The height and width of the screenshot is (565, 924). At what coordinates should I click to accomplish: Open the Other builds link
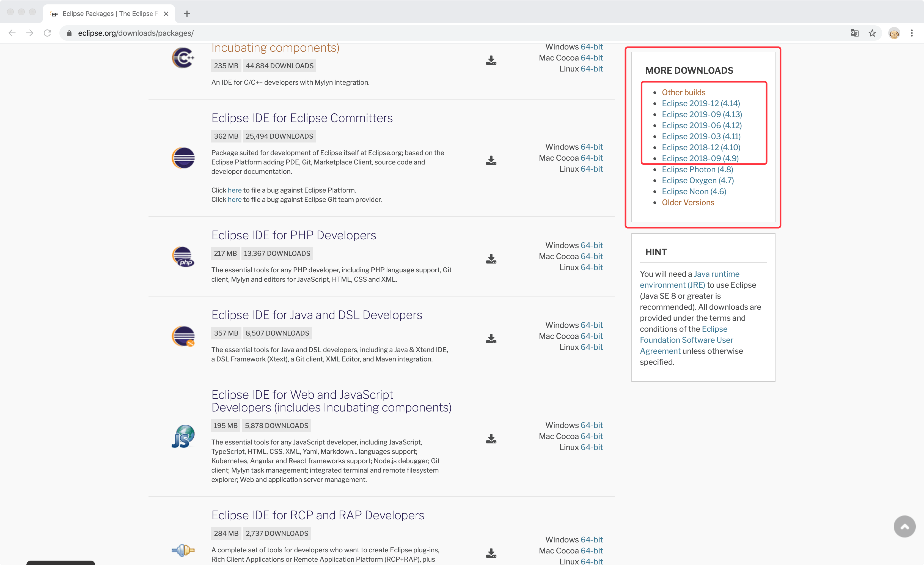pos(683,92)
